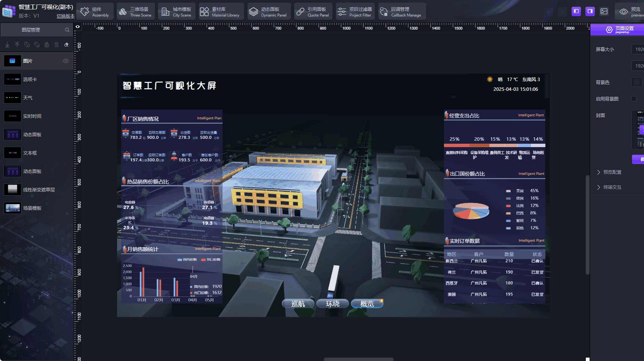The height and width of the screenshot is (361, 644).
Task: Expand the 预览配置 section
Action: pyautogui.click(x=612, y=172)
